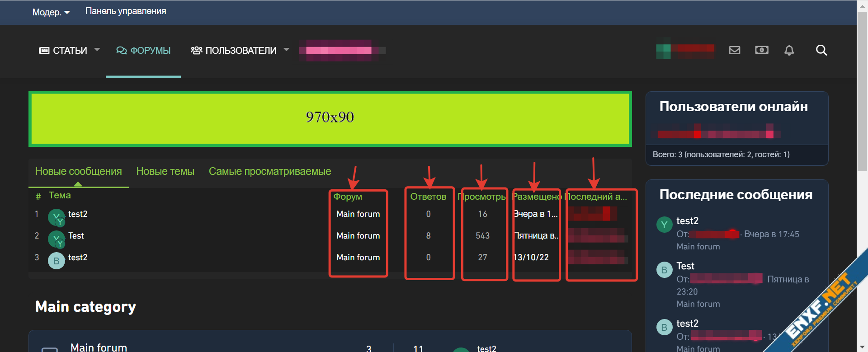
Task: Open the inbox envelope icon
Action: point(735,50)
